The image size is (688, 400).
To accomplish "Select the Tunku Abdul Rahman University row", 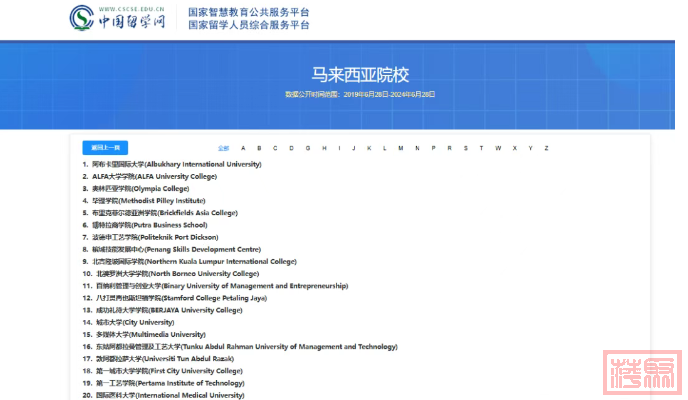I will coord(240,346).
